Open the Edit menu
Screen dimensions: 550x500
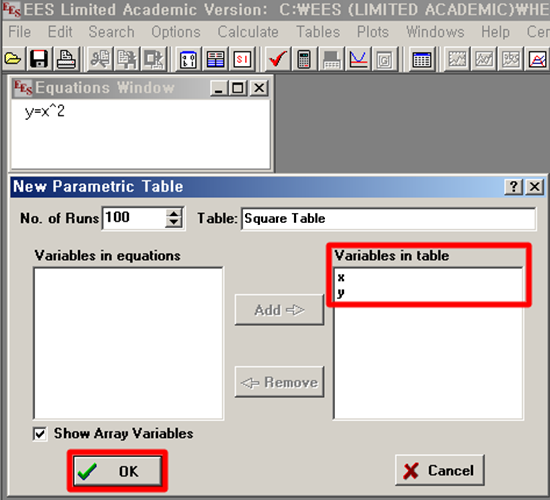(x=60, y=32)
